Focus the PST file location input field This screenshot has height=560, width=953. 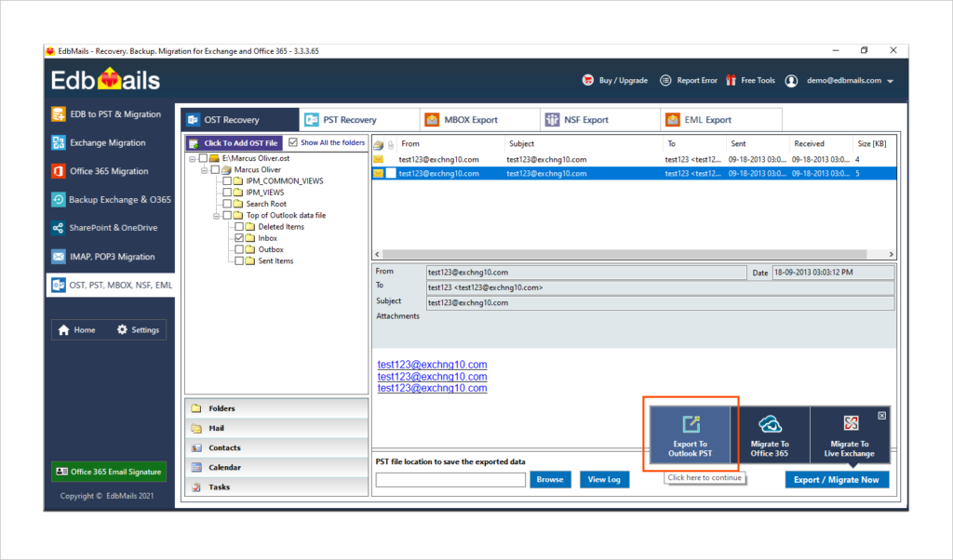point(450,480)
